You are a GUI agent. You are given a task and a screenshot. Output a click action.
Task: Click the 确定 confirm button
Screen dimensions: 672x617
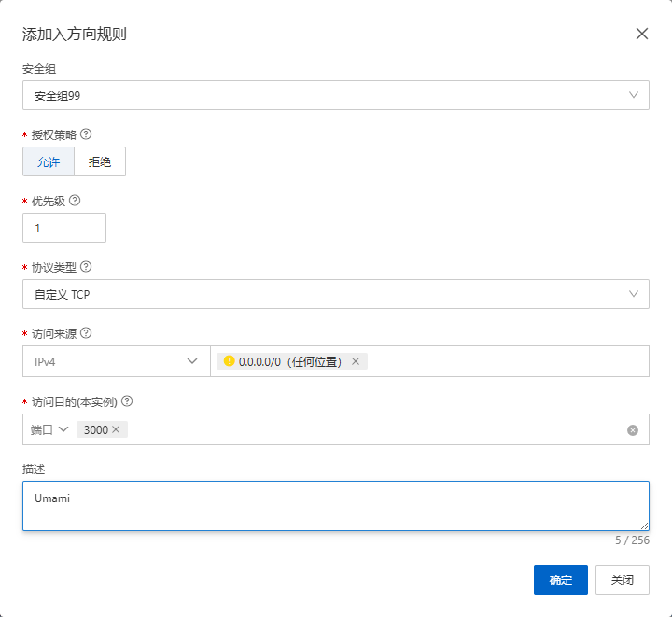(x=561, y=580)
